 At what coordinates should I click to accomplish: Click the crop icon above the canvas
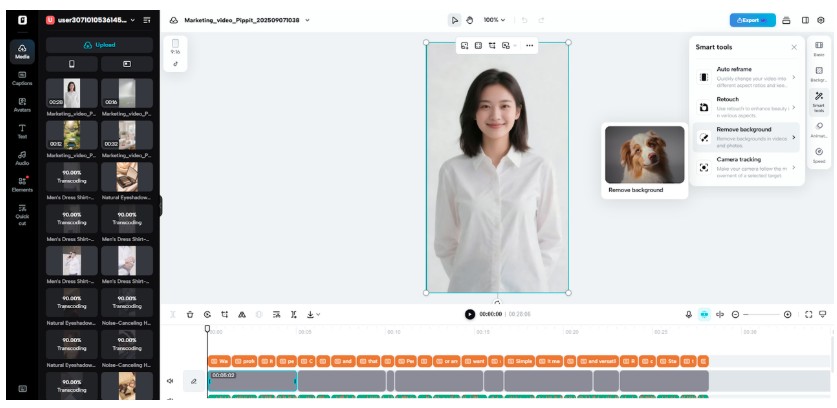492,45
